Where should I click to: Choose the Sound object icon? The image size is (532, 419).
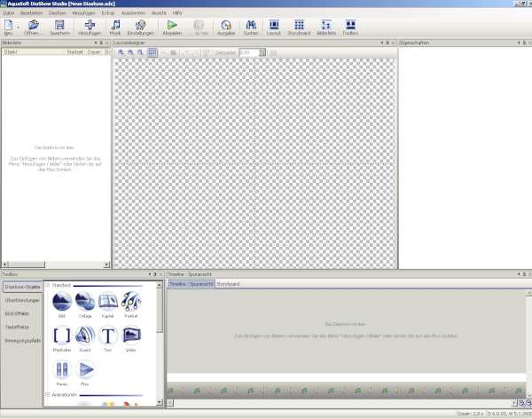tap(85, 336)
